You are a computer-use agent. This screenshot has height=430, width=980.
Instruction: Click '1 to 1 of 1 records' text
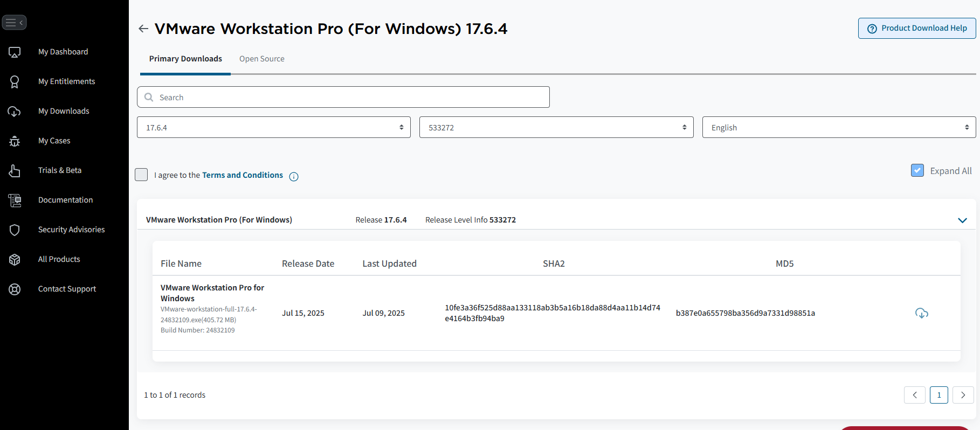point(175,395)
